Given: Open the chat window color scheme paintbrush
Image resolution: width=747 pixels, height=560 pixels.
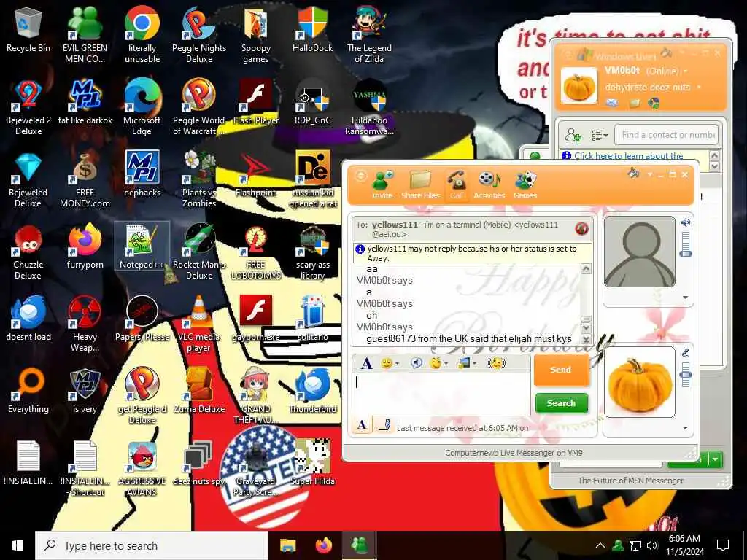Looking at the screenshot, I should click(x=633, y=174).
